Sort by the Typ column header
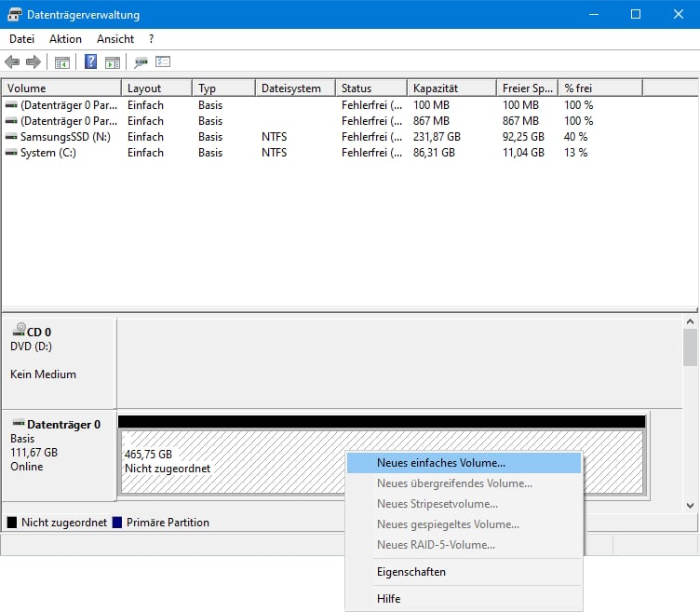700x612 pixels. 223,88
